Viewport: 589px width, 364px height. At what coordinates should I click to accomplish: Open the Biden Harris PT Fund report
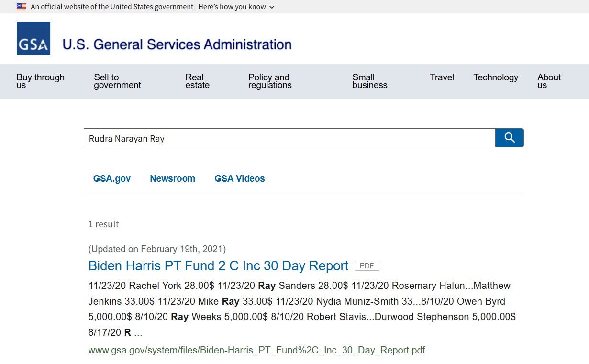coord(218,266)
